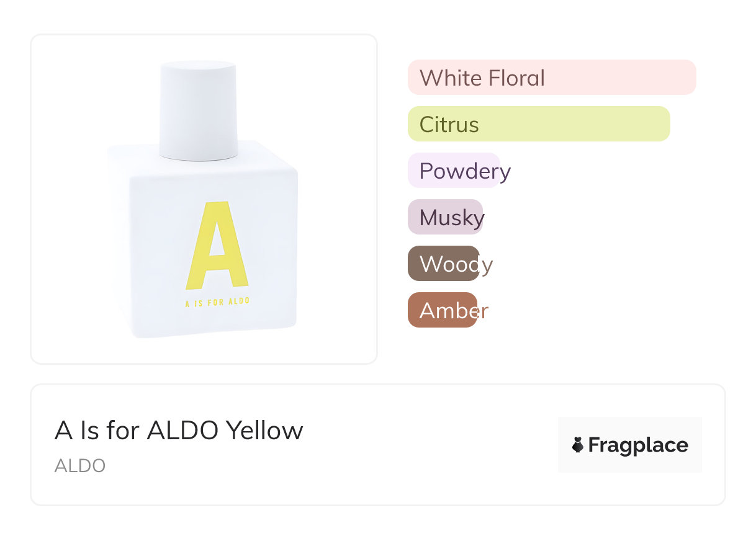Click the Amber accord bar
Viewport: 756px width, 536px height.
[443, 310]
